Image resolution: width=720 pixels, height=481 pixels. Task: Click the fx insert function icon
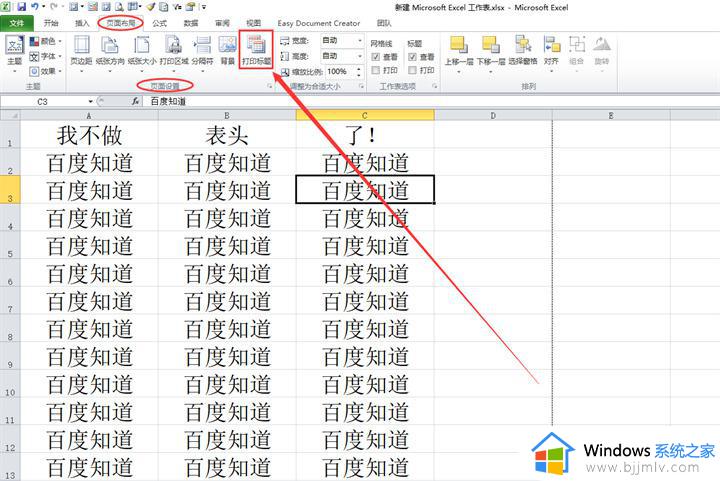tap(135, 101)
